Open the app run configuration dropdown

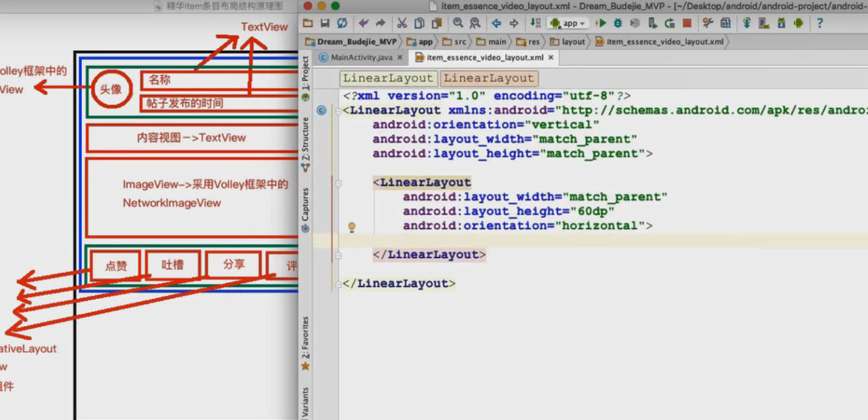pyautogui.click(x=570, y=23)
